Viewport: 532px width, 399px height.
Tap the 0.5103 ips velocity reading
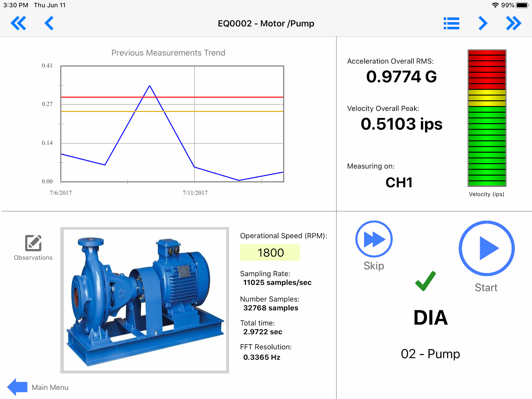pos(401,124)
